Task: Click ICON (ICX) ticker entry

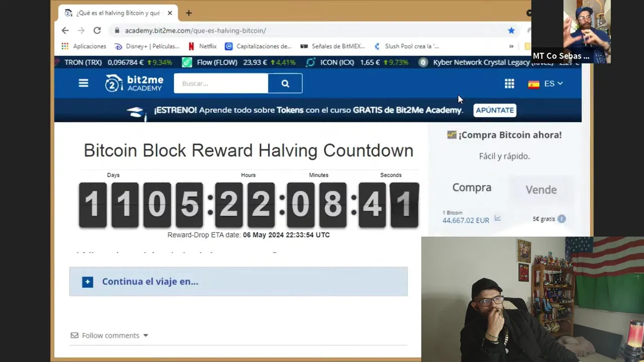Action: point(337,62)
